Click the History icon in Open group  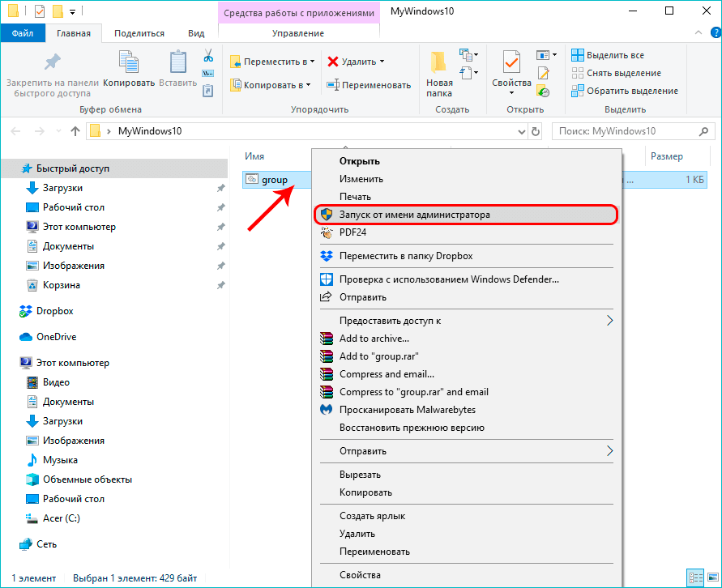pyautogui.click(x=544, y=91)
